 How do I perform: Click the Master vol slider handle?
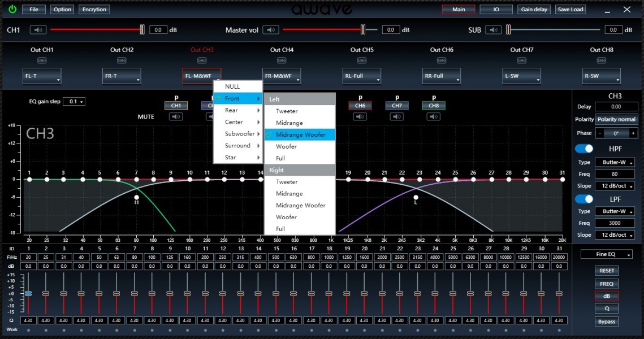point(364,30)
